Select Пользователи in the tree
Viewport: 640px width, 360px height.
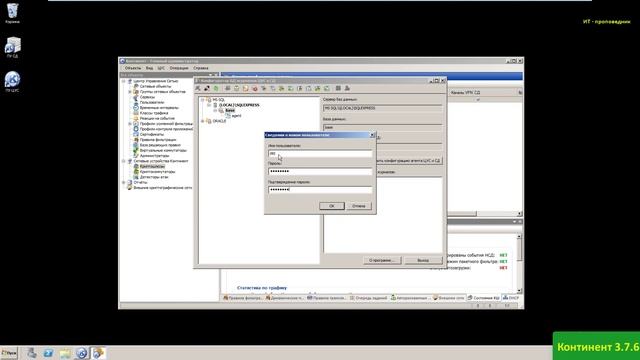pos(152,102)
